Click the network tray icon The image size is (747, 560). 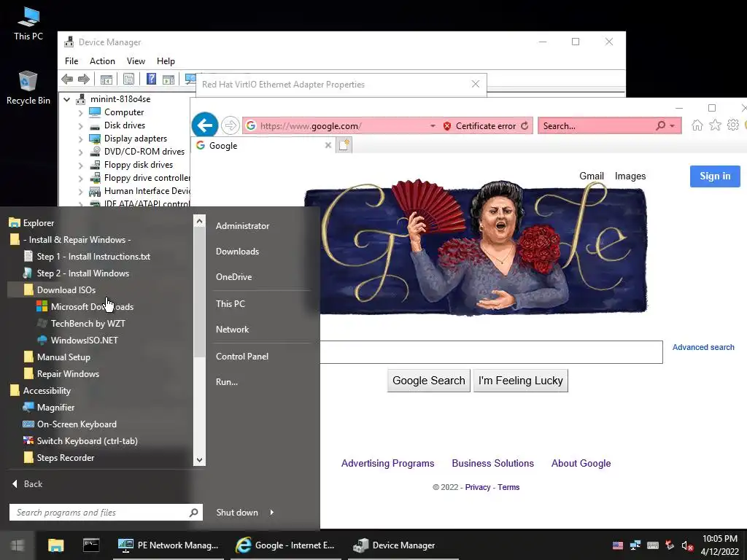click(x=635, y=545)
